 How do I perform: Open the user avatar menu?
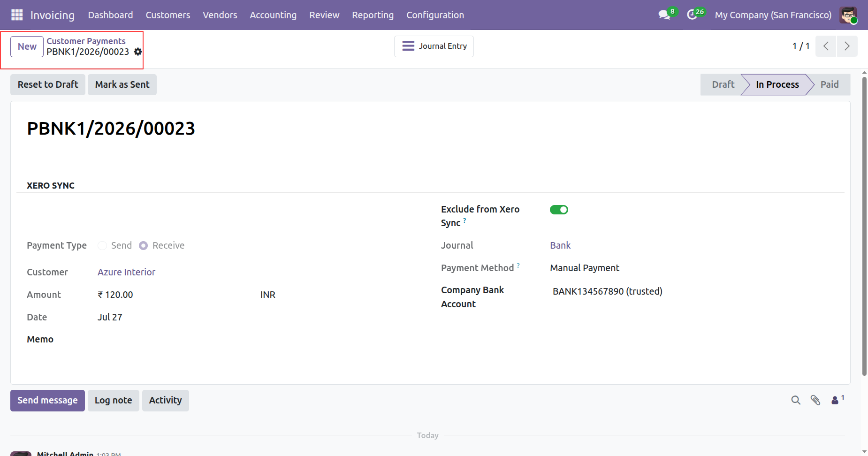coord(848,15)
